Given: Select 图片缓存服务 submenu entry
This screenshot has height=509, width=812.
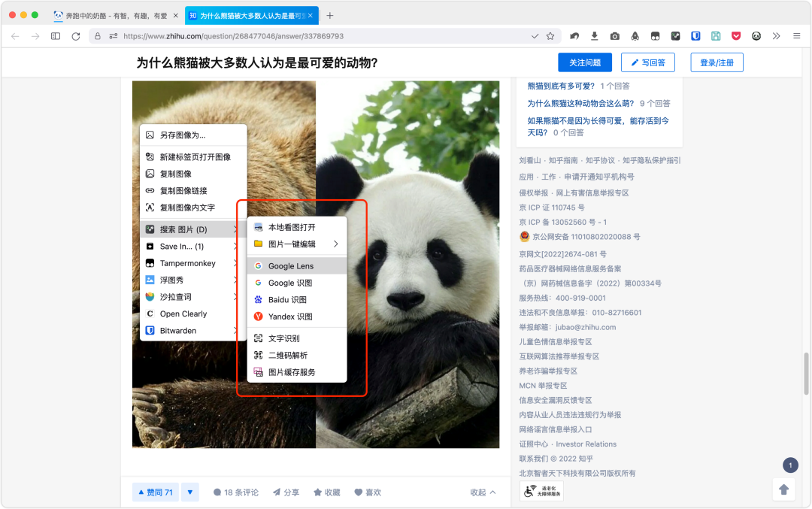Looking at the screenshot, I should click(x=297, y=372).
